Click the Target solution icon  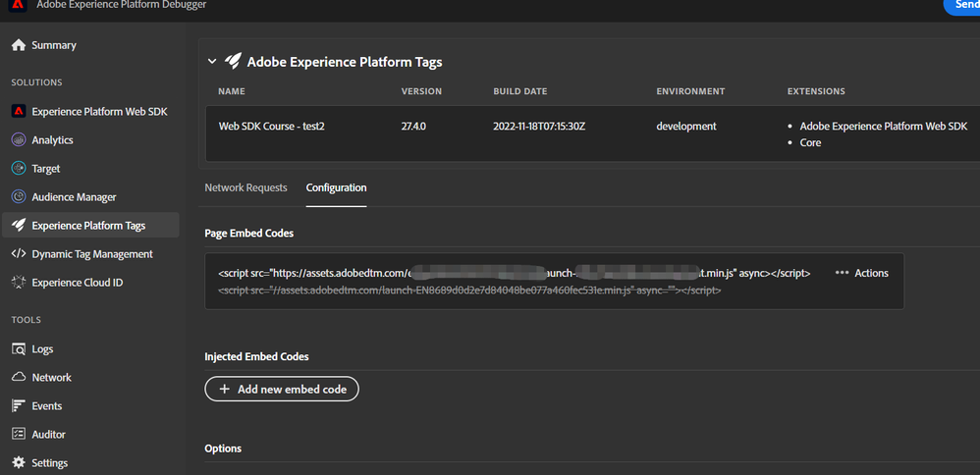pos(18,169)
